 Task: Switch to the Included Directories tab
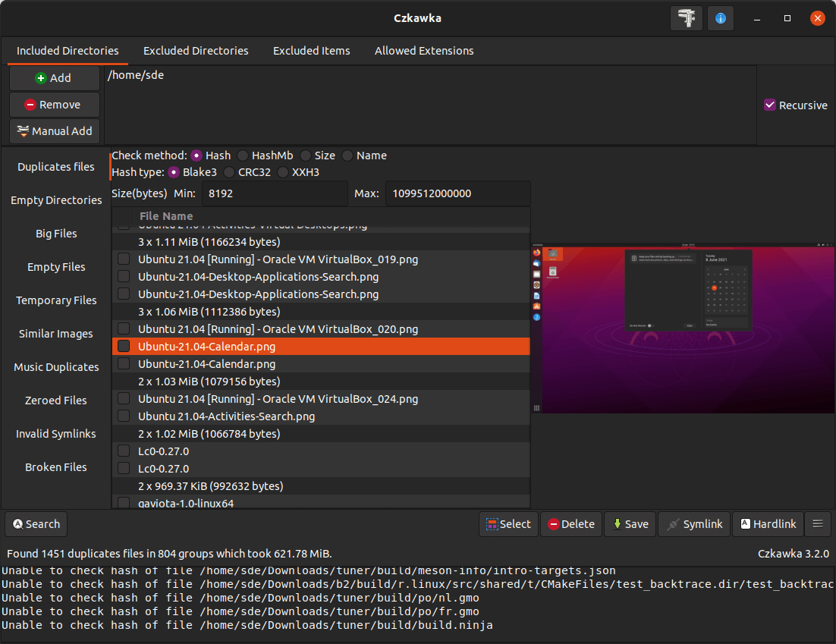click(68, 51)
